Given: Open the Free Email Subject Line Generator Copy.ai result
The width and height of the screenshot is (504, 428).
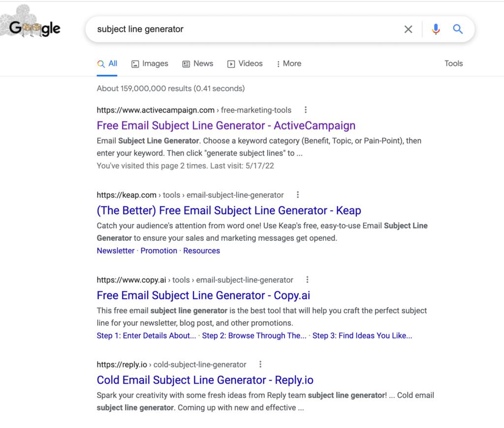Looking at the screenshot, I should click(203, 295).
